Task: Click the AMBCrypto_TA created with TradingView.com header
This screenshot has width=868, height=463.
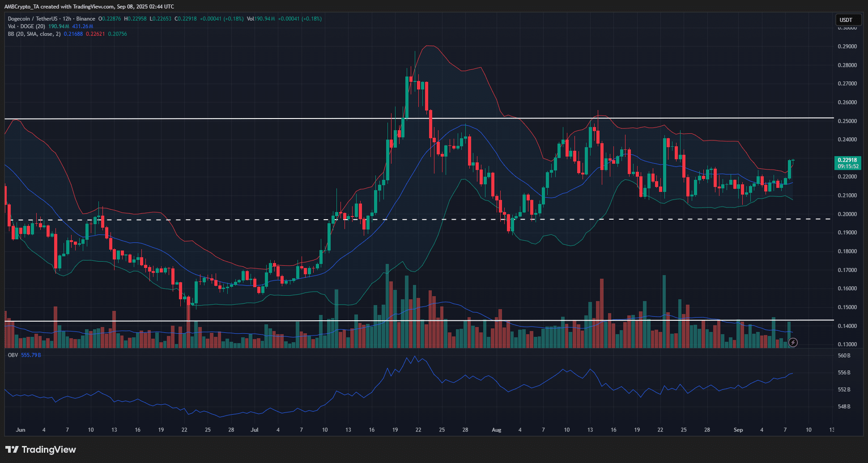Action: (x=89, y=6)
